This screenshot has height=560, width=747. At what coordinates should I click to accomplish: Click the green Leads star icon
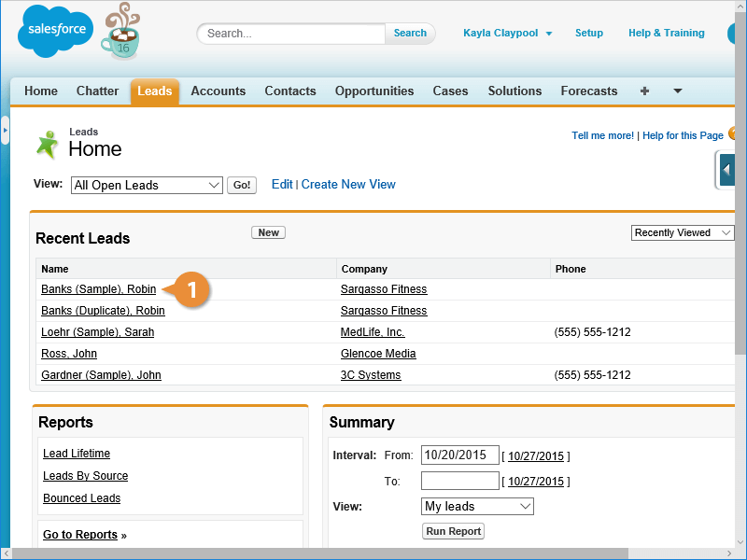tap(48, 145)
